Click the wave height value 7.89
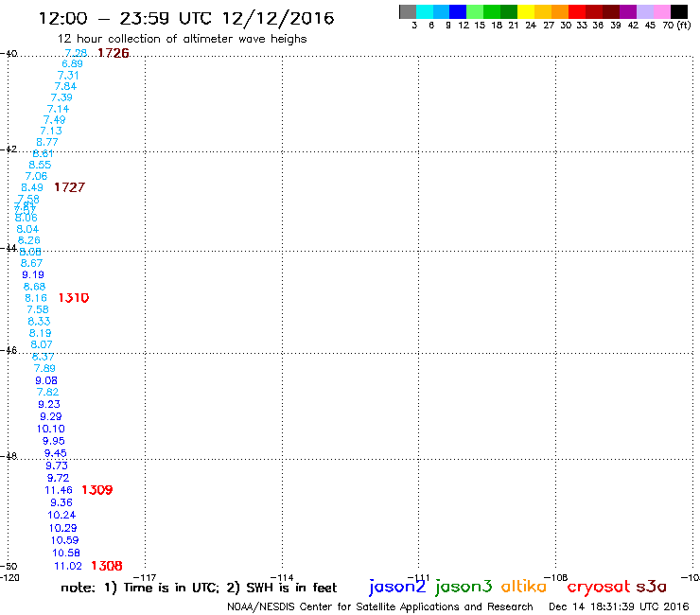Image resolution: width=700 pixels, height=615 pixels. pyautogui.click(x=44, y=368)
